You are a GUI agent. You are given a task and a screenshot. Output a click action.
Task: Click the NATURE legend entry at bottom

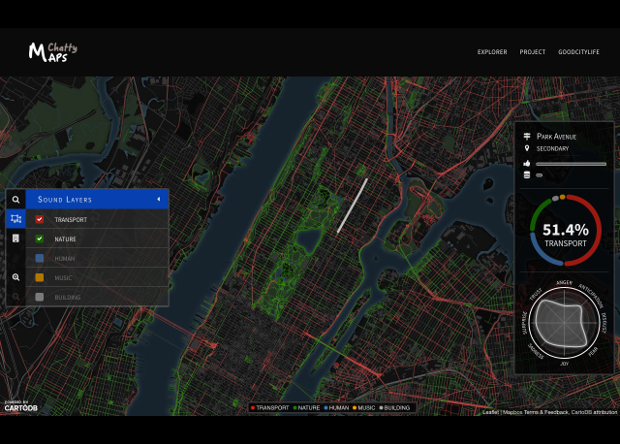[x=306, y=408]
